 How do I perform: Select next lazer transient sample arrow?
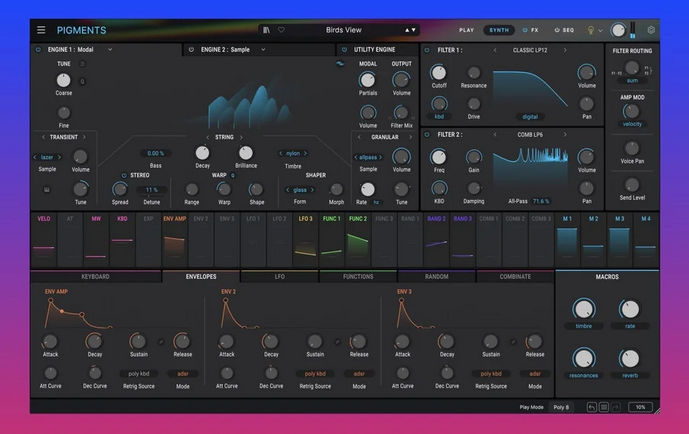[59, 157]
